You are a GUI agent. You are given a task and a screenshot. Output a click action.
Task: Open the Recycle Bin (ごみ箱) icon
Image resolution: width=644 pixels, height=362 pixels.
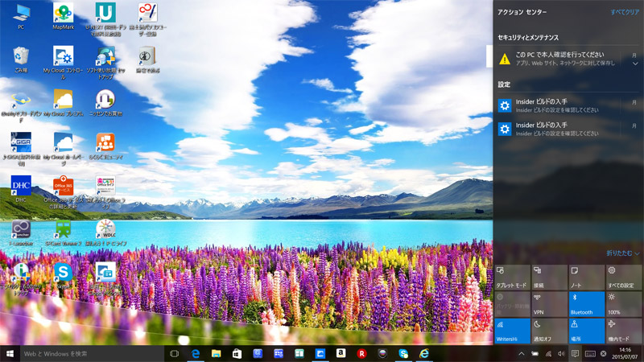click(x=21, y=56)
